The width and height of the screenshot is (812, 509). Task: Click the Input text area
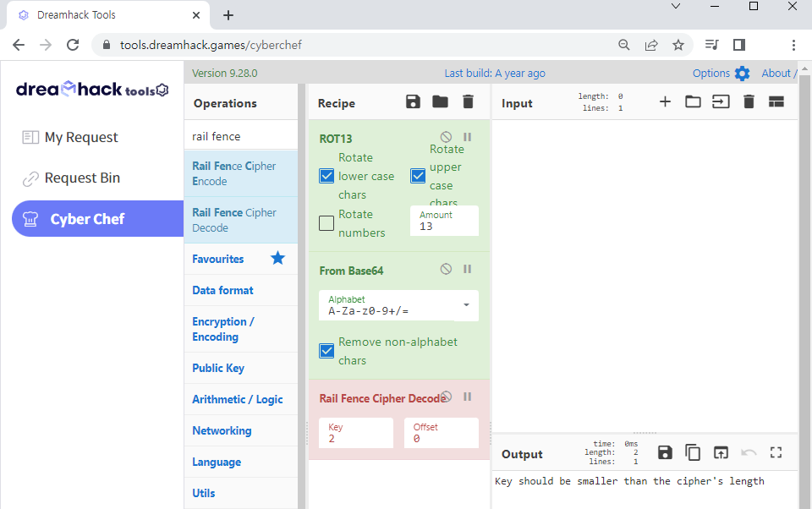pos(645,276)
